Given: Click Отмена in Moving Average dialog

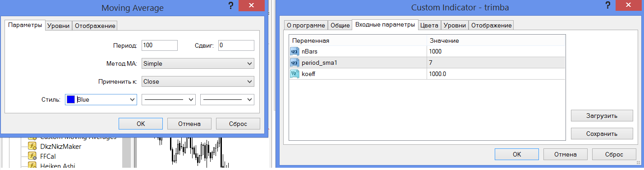Looking at the screenshot, I should click(x=189, y=124).
